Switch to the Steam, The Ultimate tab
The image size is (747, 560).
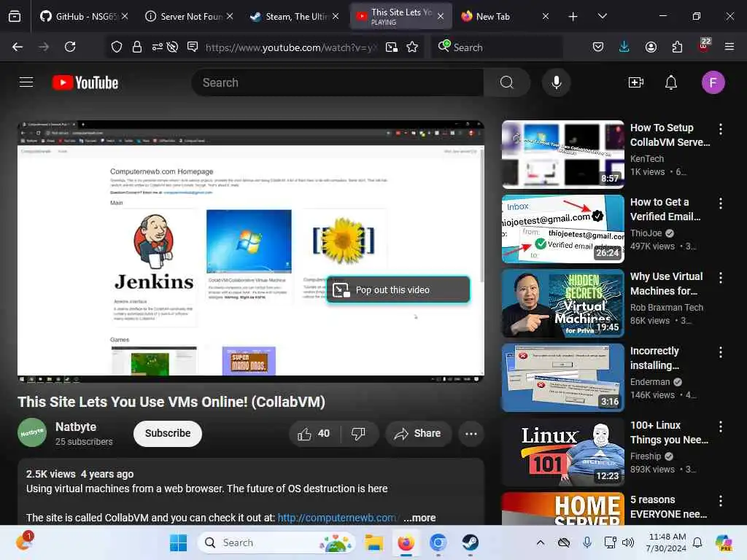pos(294,16)
